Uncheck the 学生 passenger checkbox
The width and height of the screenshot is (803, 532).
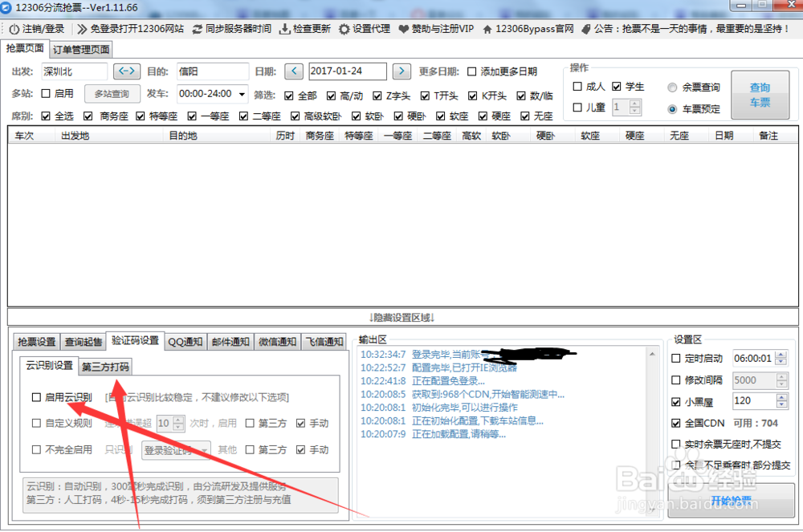pos(617,87)
